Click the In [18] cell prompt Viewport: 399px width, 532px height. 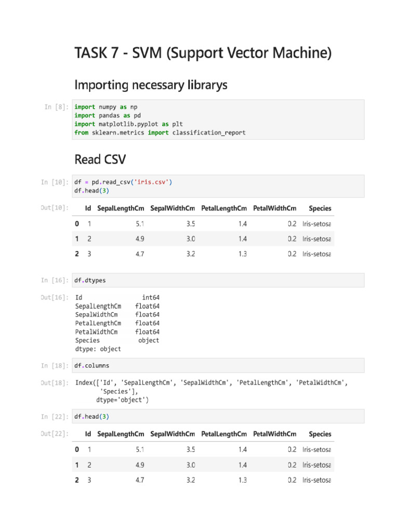55,366
